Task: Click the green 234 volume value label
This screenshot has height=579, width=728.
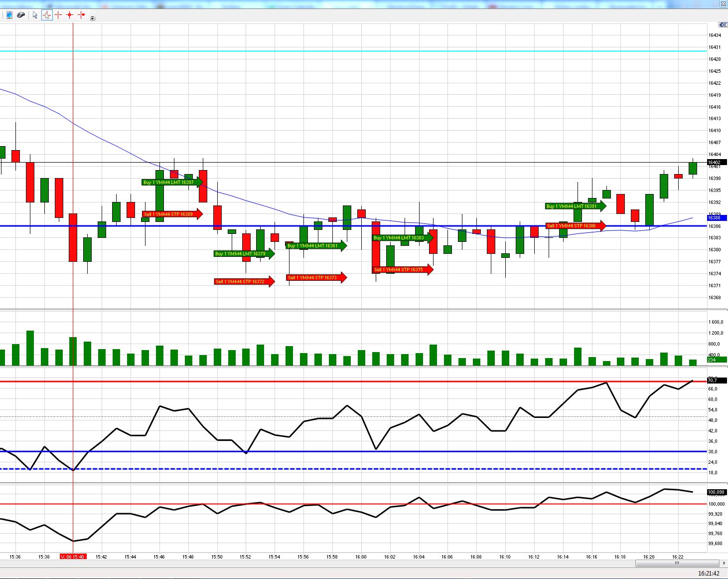Action: [x=717, y=360]
